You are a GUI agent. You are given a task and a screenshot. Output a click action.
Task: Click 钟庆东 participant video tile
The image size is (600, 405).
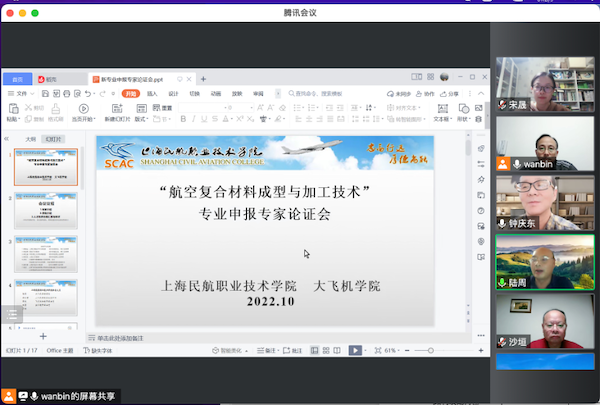[x=545, y=203]
